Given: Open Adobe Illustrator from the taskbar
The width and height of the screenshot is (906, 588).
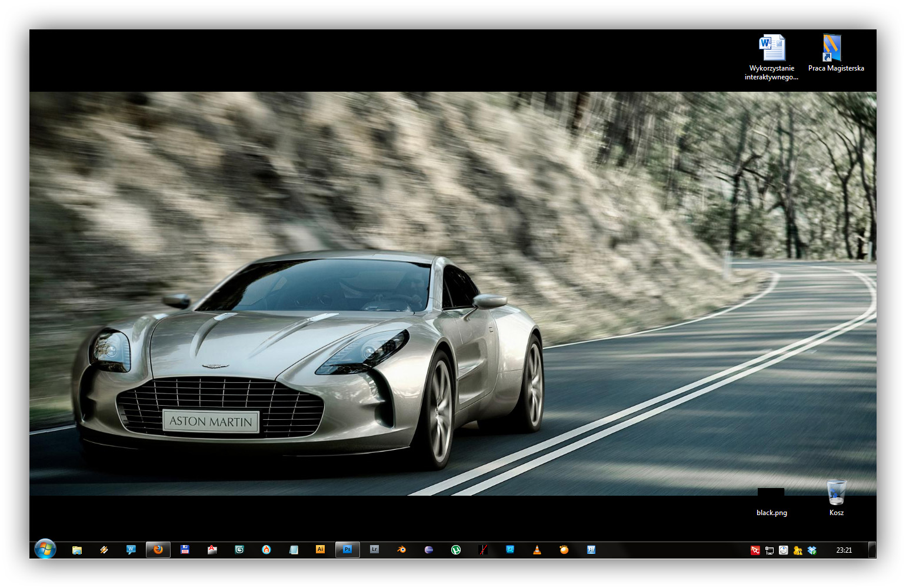Looking at the screenshot, I should (x=320, y=550).
